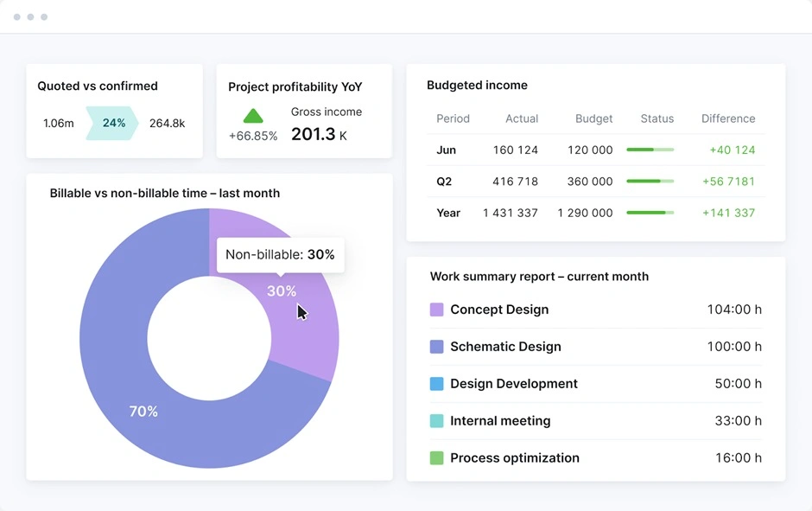Sort by the Actual column header
This screenshot has width=812, height=511.
(x=522, y=118)
